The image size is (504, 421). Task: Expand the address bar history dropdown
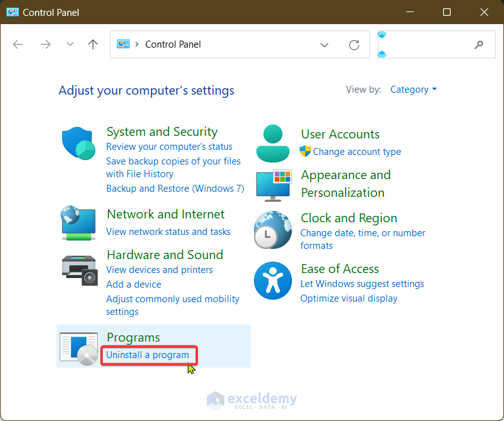(324, 44)
